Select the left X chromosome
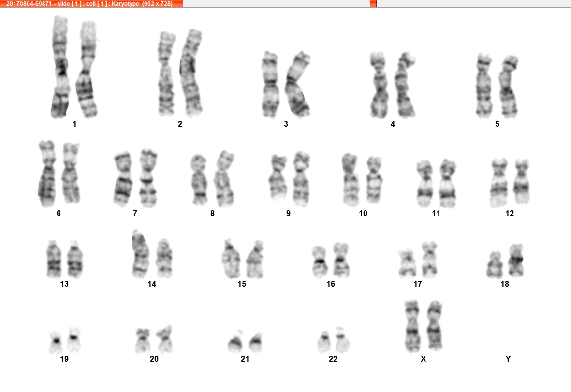Image resolution: width=571 pixels, height=392 pixels. (x=412, y=326)
